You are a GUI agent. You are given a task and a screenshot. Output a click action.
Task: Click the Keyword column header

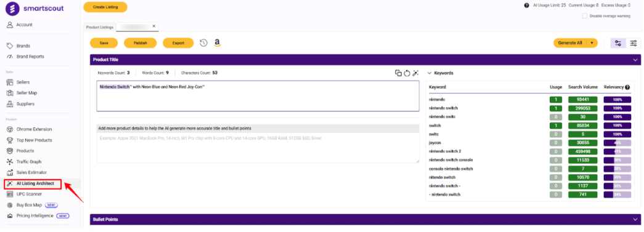(x=438, y=87)
